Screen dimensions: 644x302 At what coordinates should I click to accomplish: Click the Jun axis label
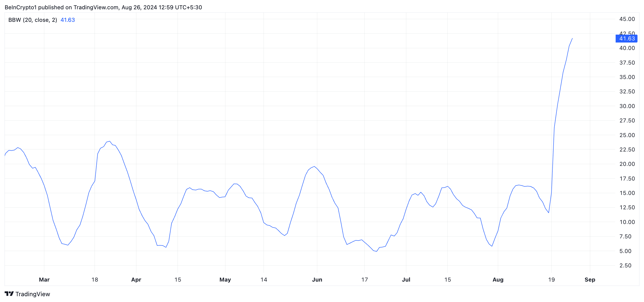tap(317, 280)
